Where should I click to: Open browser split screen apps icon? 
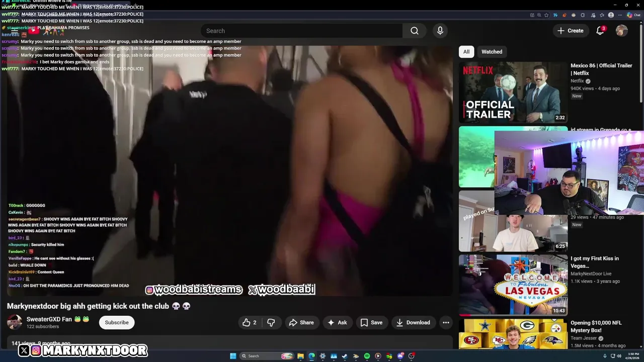pos(532,15)
